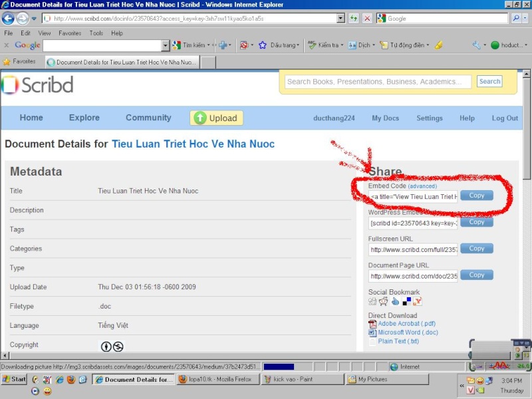
Task: Share via the Reddit alien icon
Action: point(384,301)
